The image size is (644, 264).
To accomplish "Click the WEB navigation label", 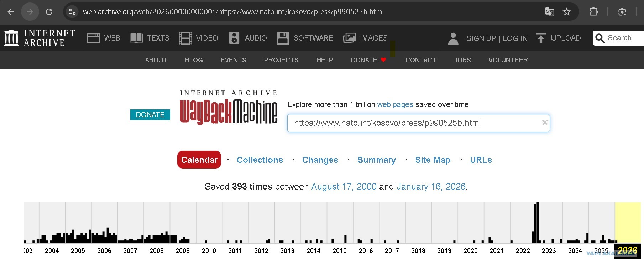I will (112, 38).
